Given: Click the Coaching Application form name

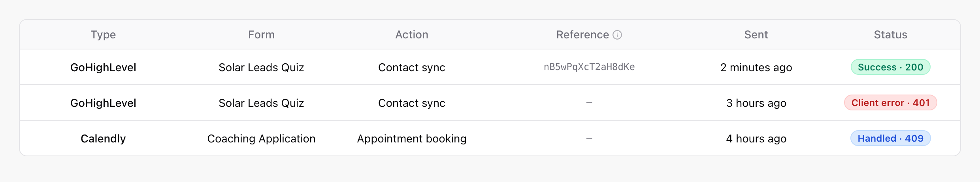Looking at the screenshot, I should 261,138.
